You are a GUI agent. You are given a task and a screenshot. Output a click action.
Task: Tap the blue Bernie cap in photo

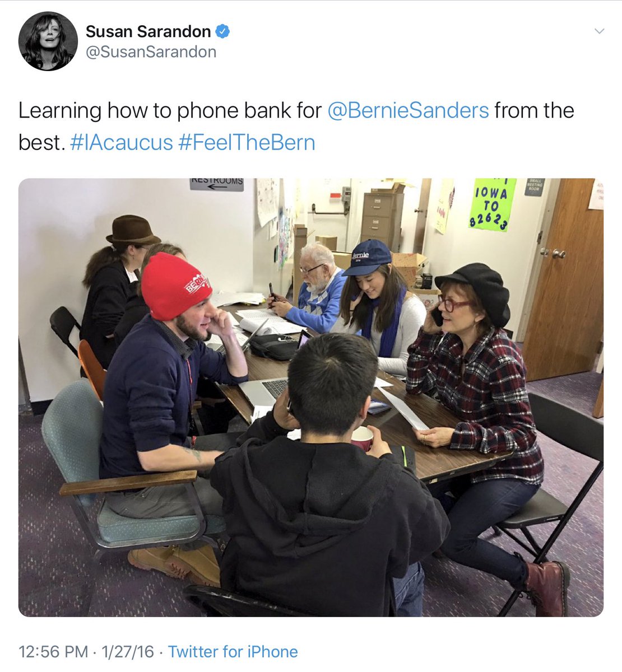point(366,257)
